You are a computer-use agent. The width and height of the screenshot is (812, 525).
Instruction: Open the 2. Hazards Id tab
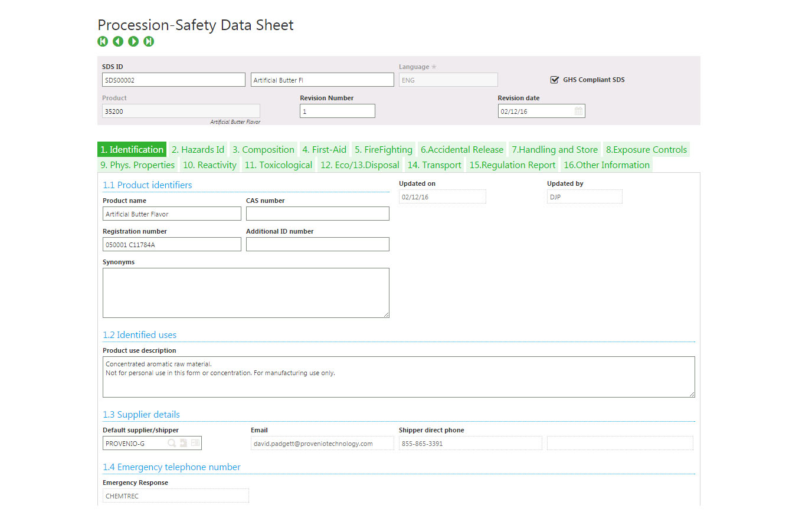pos(198,150)
